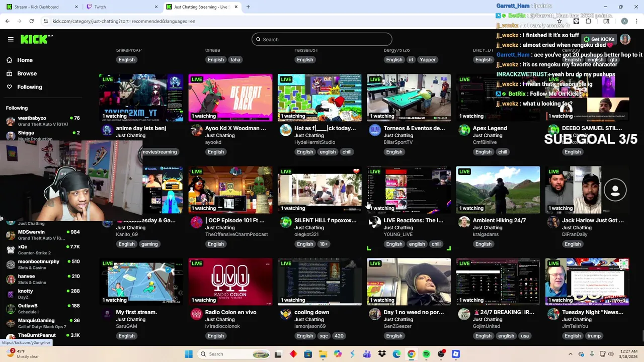This screenshot has height=362, width=644.
Task: Go back with the browser back arrow
Action: [7, 21]
